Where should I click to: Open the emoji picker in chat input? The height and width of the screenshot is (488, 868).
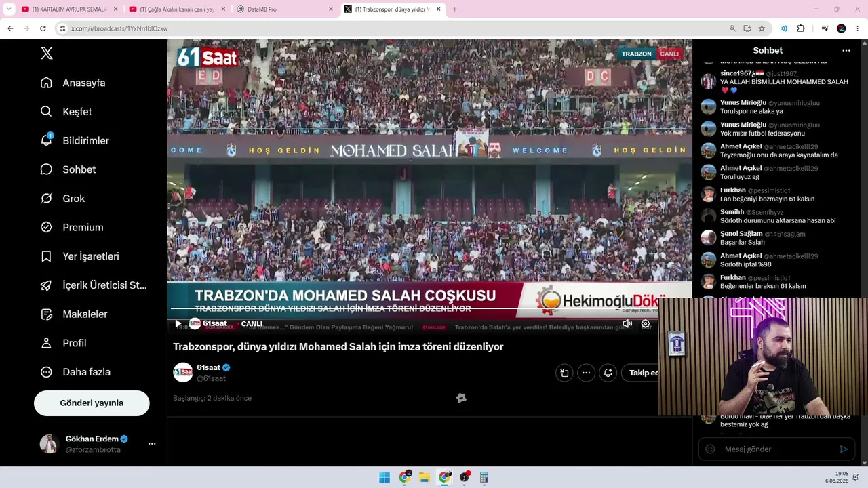click(x=710, y=449)
